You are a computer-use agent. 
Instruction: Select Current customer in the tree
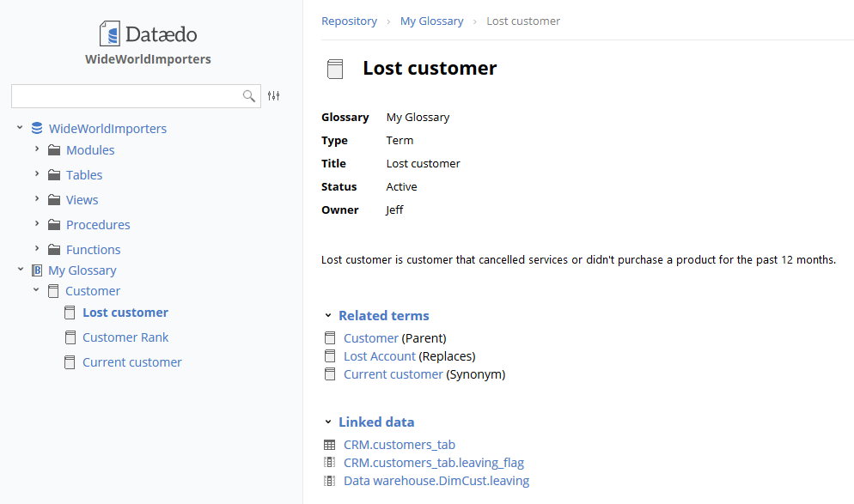(x=131, y=362)
